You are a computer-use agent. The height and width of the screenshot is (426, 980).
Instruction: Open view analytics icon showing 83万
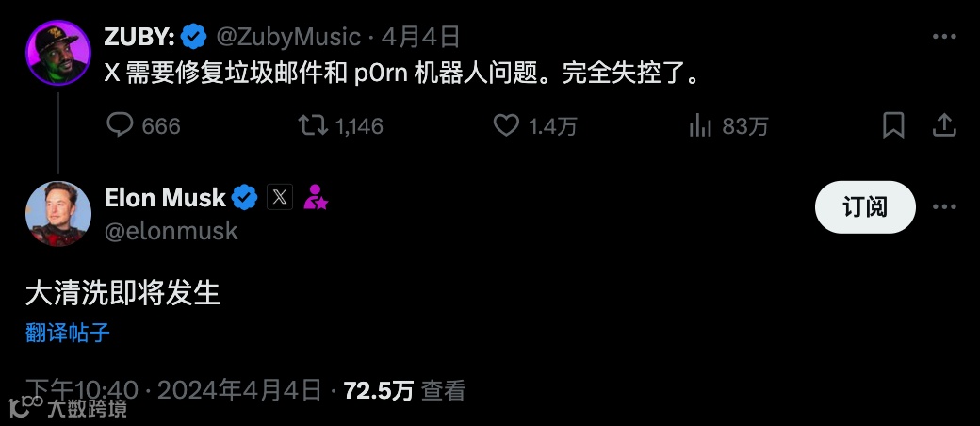click(x=701, y=125)
